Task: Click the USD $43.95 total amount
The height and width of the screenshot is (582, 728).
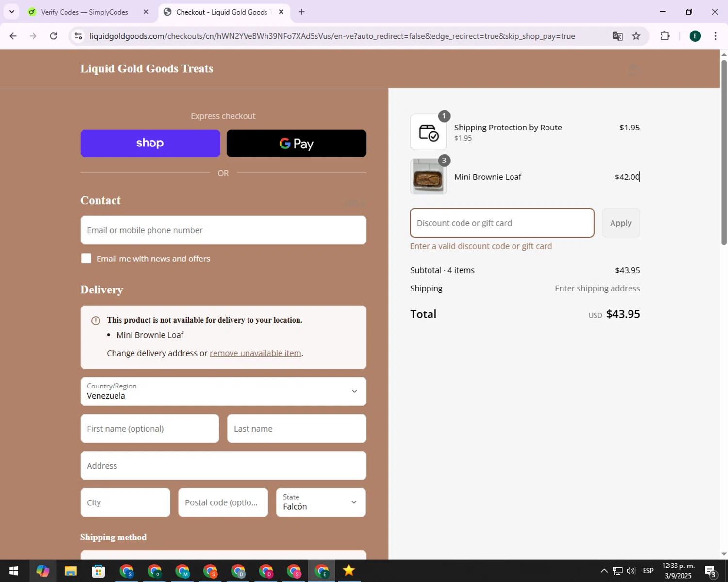Action: (x=614, y=314)
